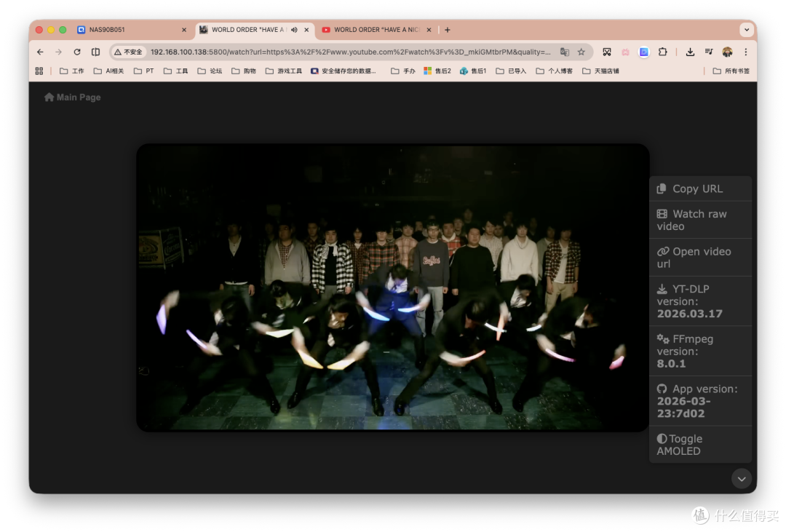Open the 游戏工具 bookmarks folder
The width and height of the screenshot is (786, 532).
click(x=284, y=71)
